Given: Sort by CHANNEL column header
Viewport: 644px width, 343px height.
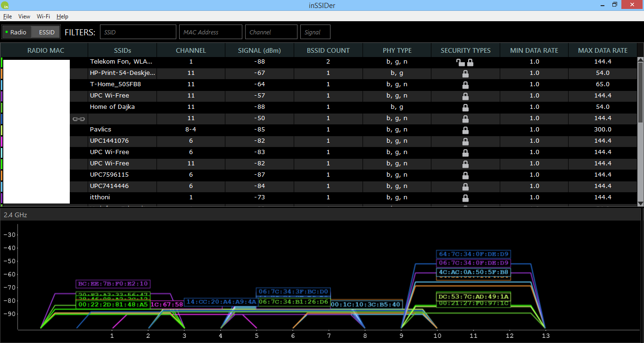Looking at the screenshot, I should (191, 50).
